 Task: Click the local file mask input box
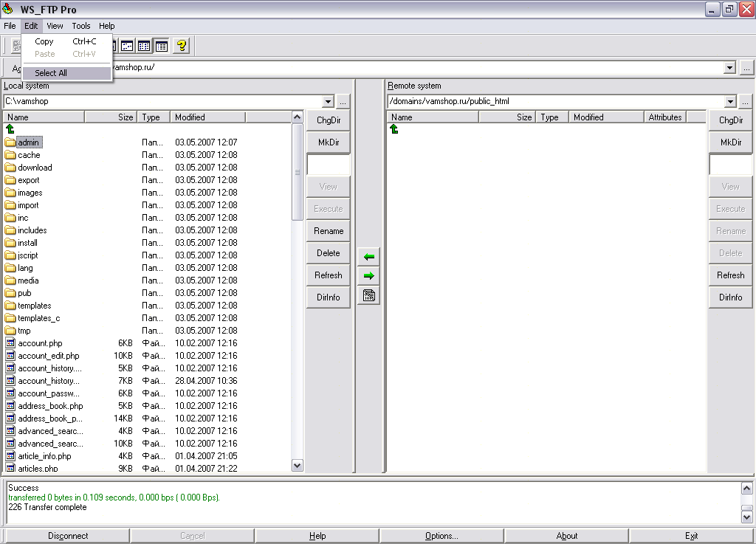point(329,165)
